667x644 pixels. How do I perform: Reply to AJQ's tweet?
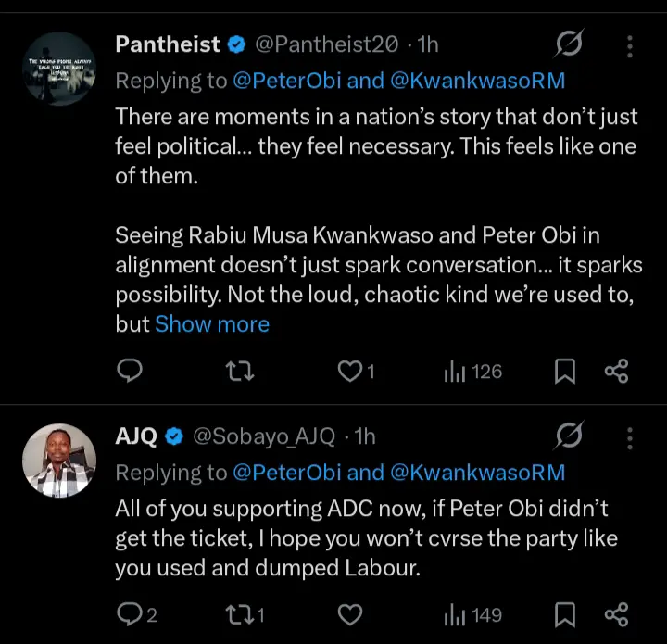131,614
